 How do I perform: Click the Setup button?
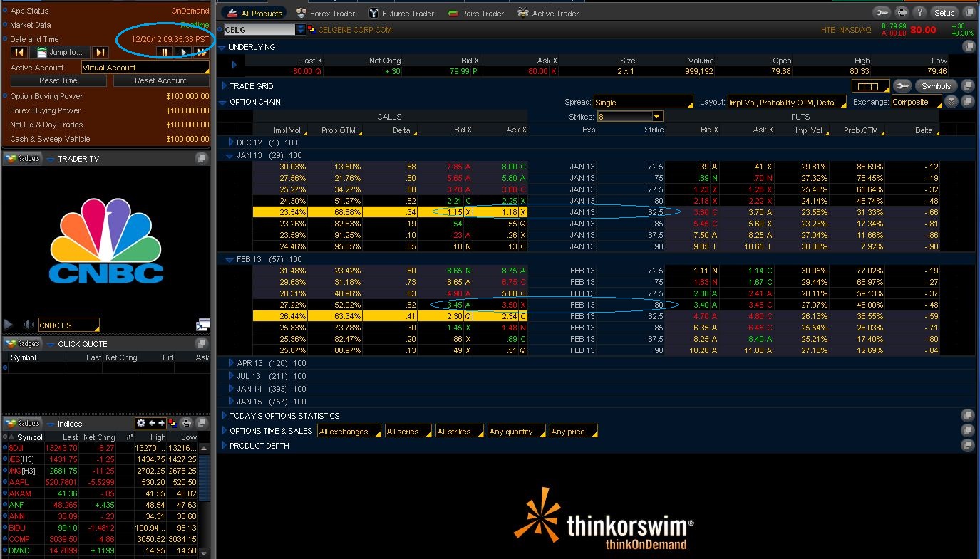tap(944, 13)
